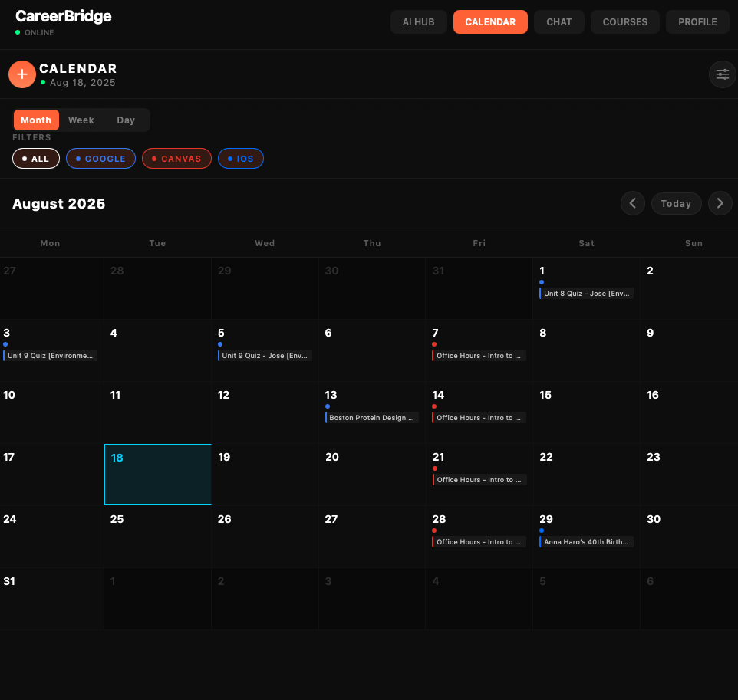Navigate to Courses
This screenshot has width=738, height=700.
624,21
